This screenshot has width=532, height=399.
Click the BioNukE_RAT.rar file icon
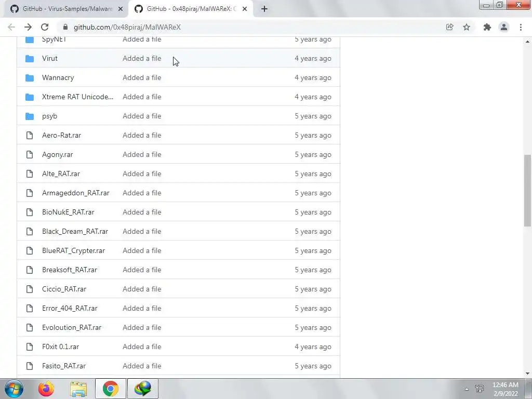(30, 212)
